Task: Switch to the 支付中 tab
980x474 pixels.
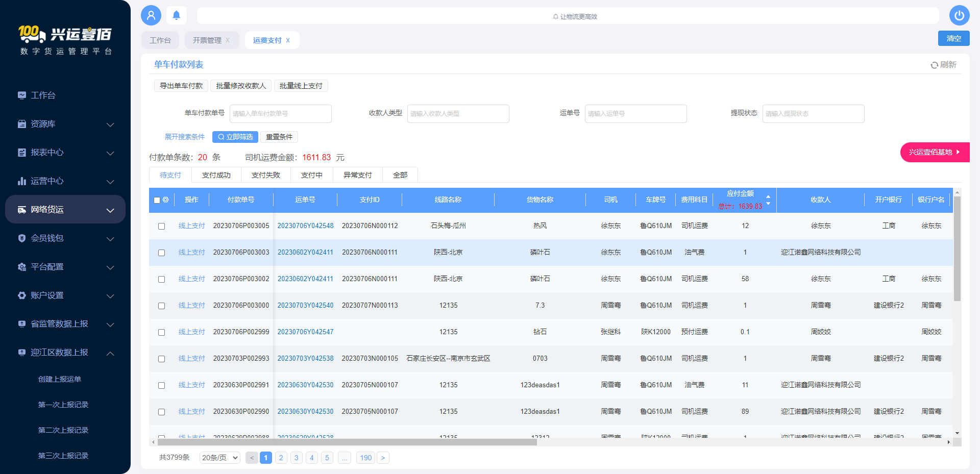Action: 312,175
